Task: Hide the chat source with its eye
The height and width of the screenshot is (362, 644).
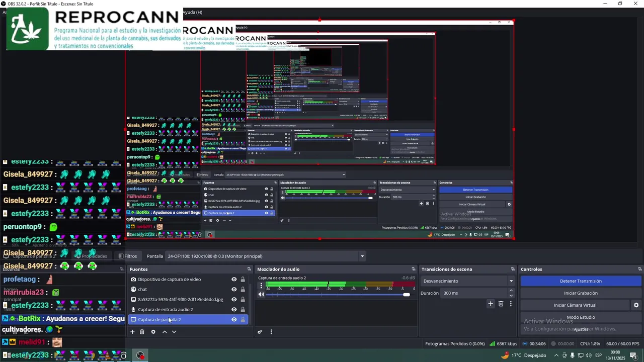Action: coord(234,289)
